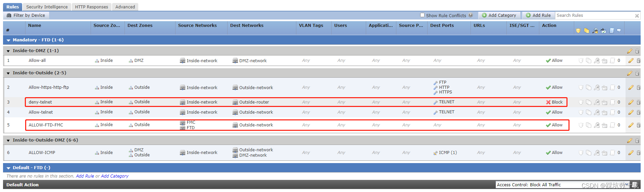Click the Dest Ports column header
The height and width of the screenshot is (192, 644).
click(442, 26)
